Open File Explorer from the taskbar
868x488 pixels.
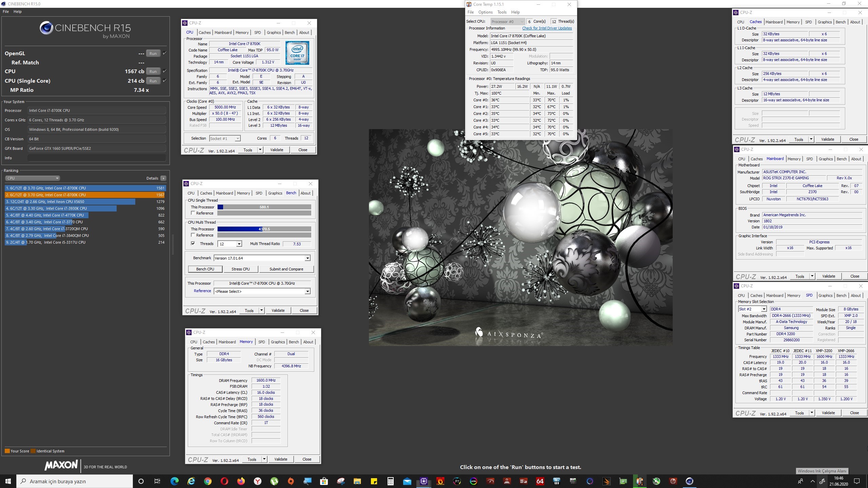(x=357, y=481)
